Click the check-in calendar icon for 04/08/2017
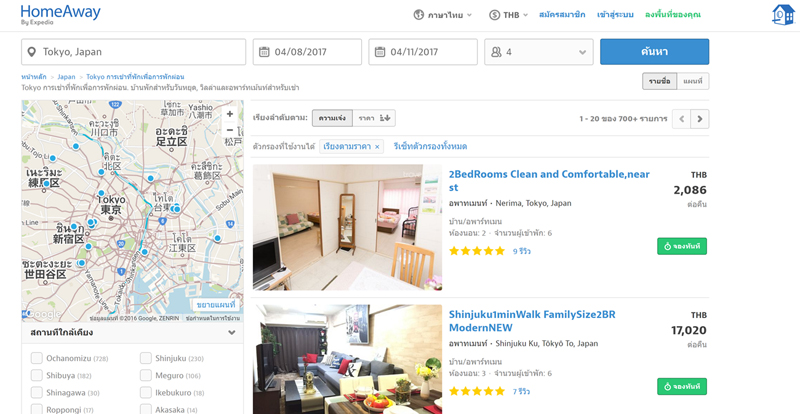This screenshot has width=800, height=414. [x=265, y=52]
